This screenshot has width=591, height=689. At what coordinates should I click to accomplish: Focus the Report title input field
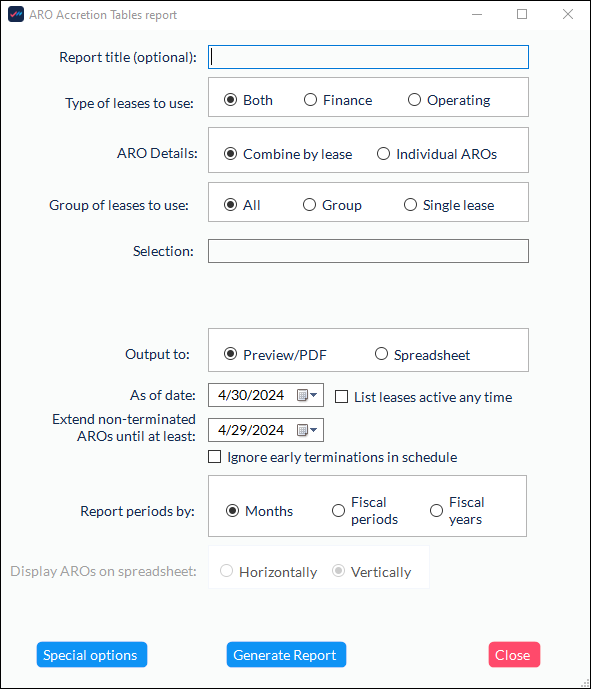(368, 57)
